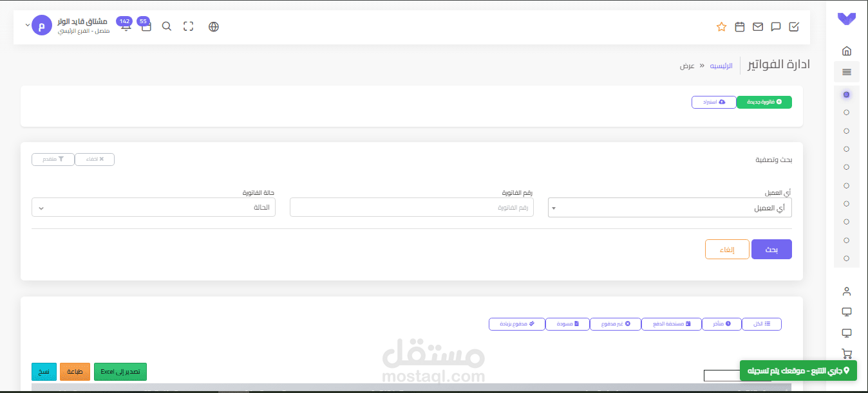Click the رقم الفاتورة input field

411,207
